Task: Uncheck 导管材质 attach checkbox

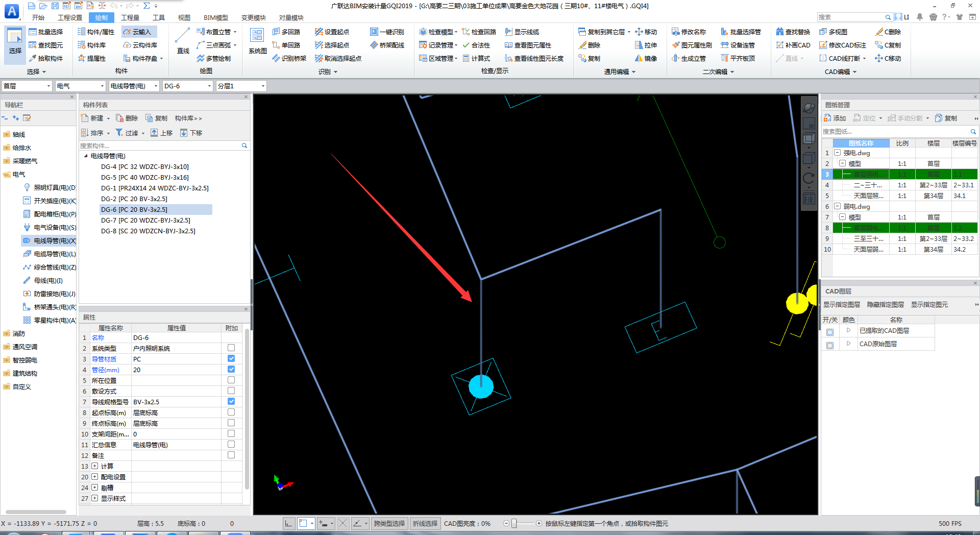Action: pyautogui.click(x=231, y=358)
